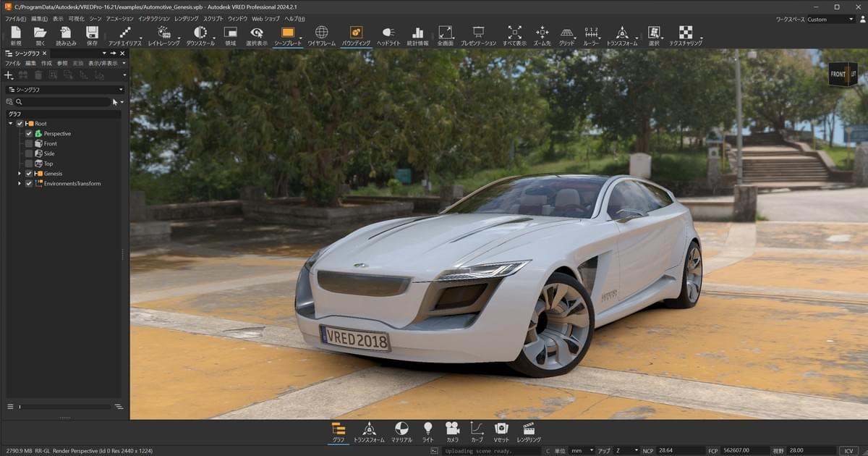Open the Workspace (ワークスペース) Custom dropdown
Screen dimensions: 868x456
click(830, 20)
